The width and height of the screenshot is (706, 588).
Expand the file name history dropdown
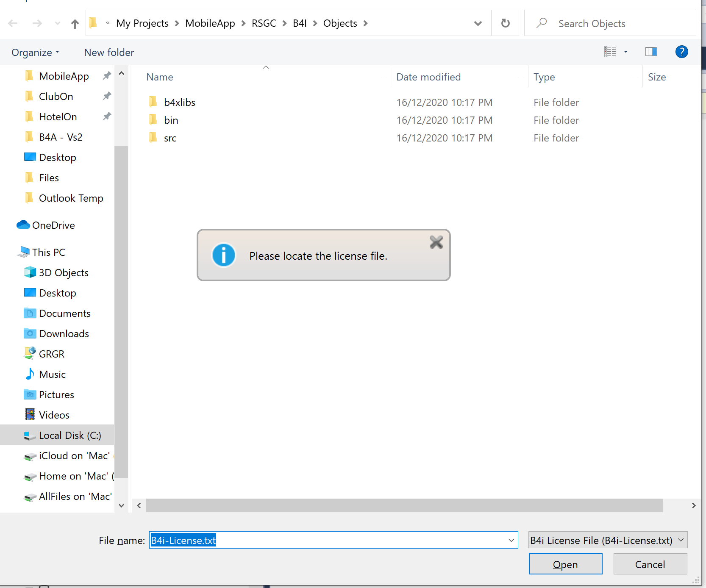[x=510, y=540]
